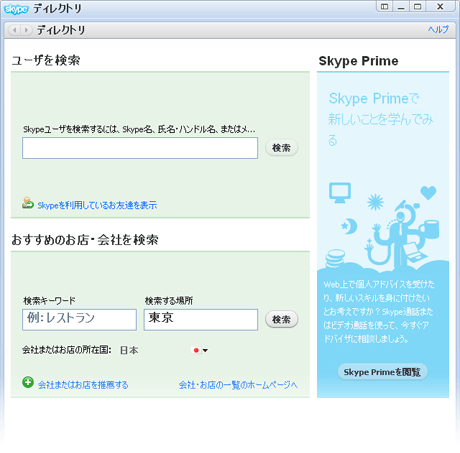Click the Skype Primeで新しいことを学んでみる text
Viewport: 460px width, 453px height.
pos(381,119)
